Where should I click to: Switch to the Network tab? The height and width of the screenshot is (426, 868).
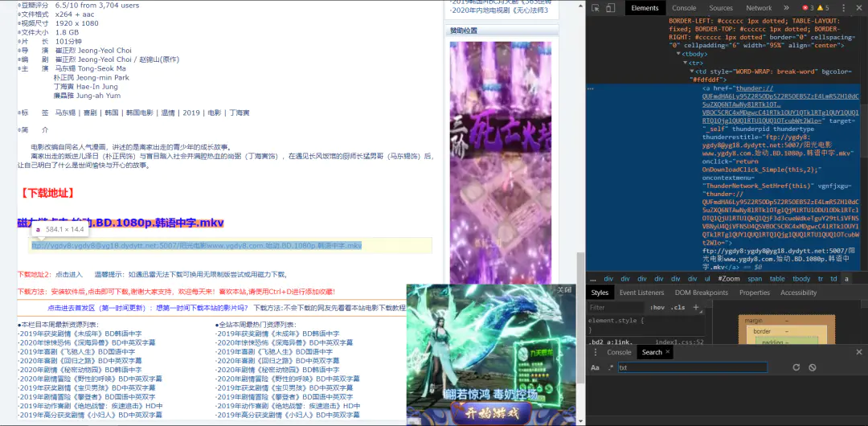(x=759, y=8)
